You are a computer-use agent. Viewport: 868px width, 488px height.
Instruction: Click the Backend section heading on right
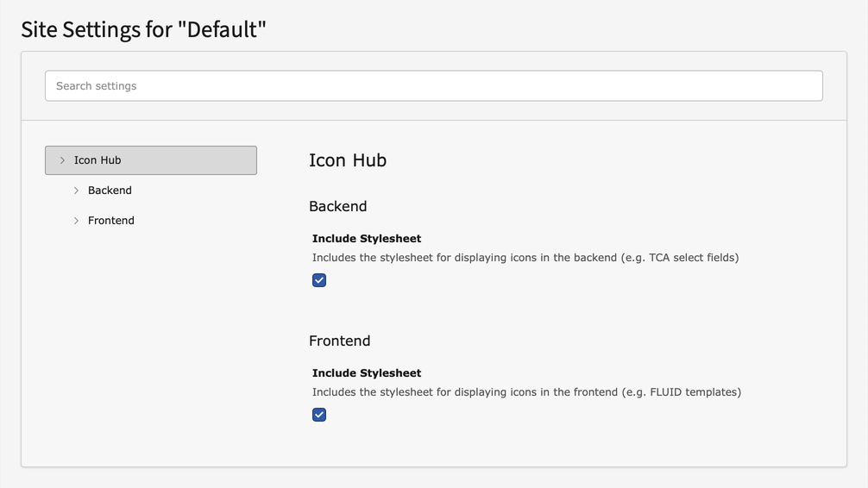(337, 207)
